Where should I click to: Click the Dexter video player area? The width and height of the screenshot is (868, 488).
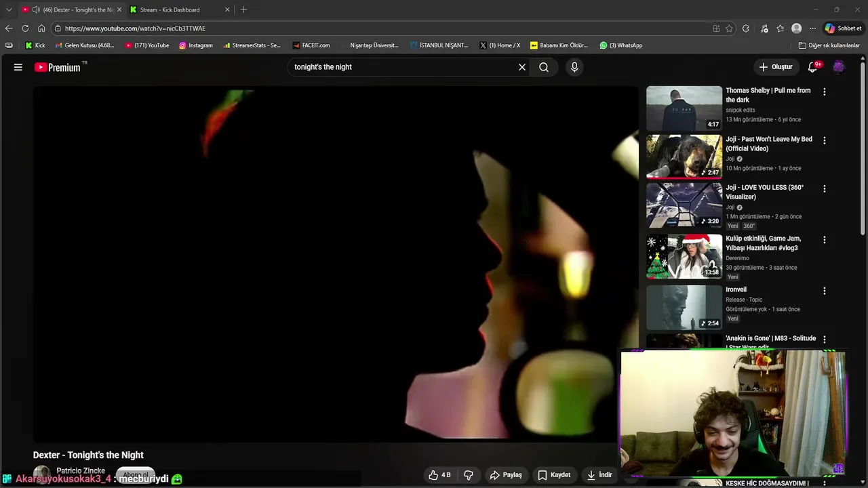336,264
